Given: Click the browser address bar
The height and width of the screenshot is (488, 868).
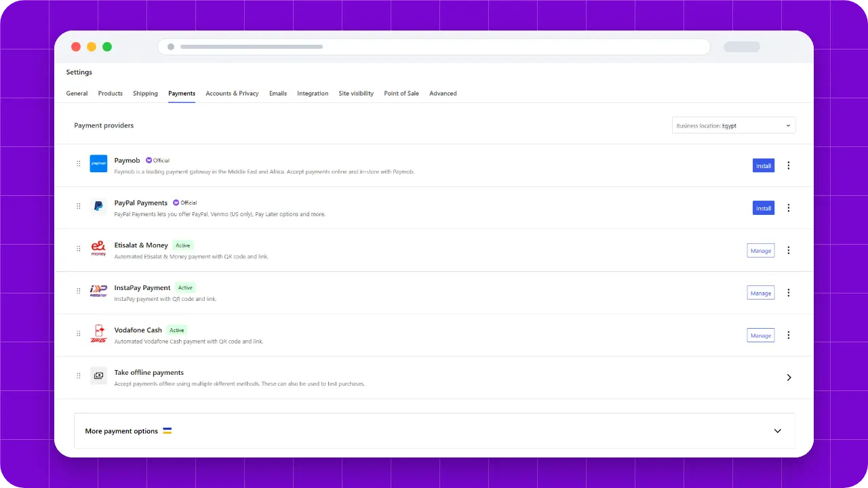Looking at the screenshot, I should [434, 47].
